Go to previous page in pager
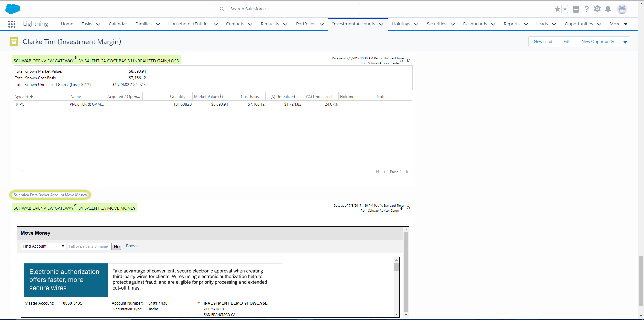Screen dimensions: 644x320 tap(384, 172)
